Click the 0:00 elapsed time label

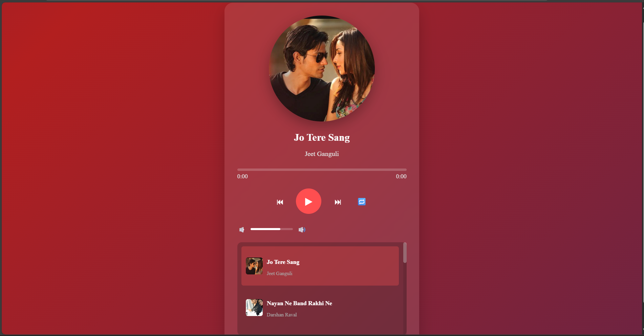pyautogui.click(x=242, y=176)
